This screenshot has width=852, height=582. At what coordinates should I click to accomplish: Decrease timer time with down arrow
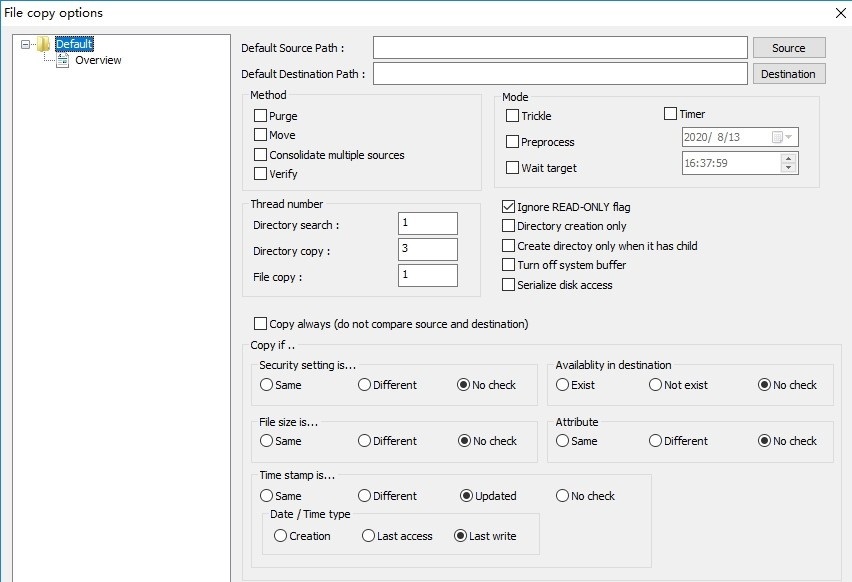coord(788,168)
